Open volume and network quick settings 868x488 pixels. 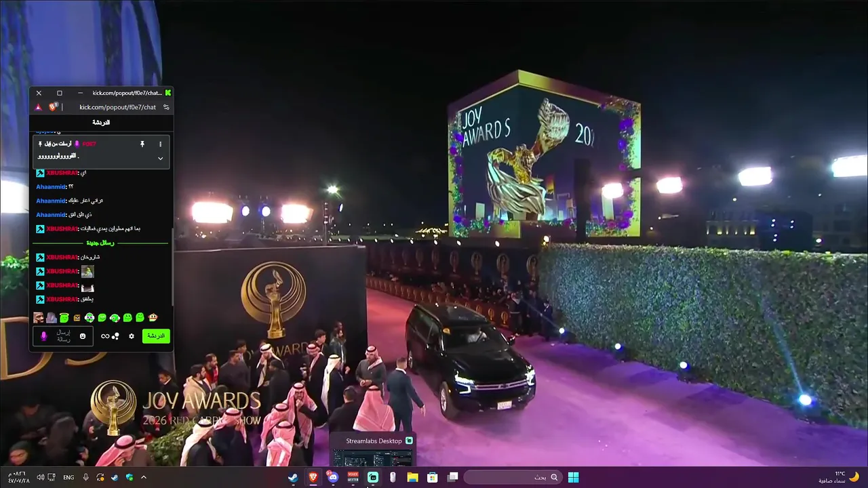[45, 477]
